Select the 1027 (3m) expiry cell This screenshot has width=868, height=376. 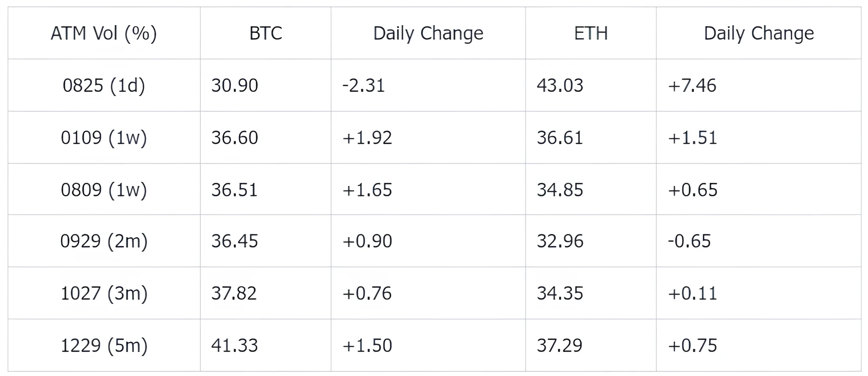coord(104,293)
